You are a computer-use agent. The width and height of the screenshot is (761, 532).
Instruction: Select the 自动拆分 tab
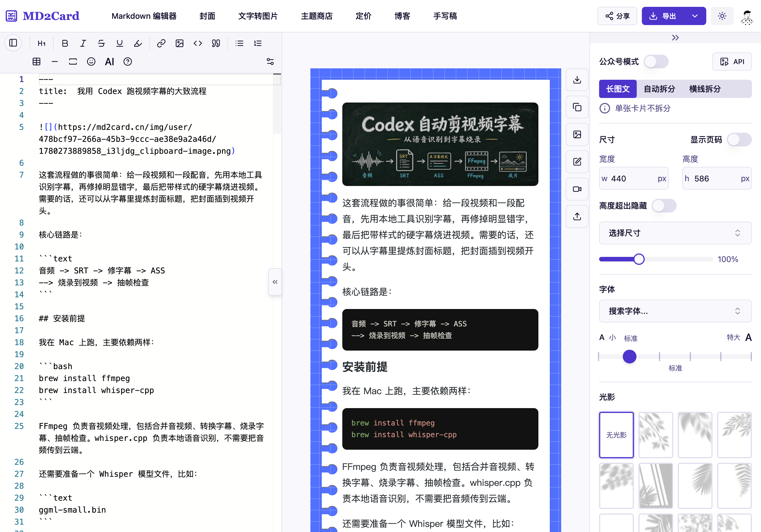click(x=659, y=89)
